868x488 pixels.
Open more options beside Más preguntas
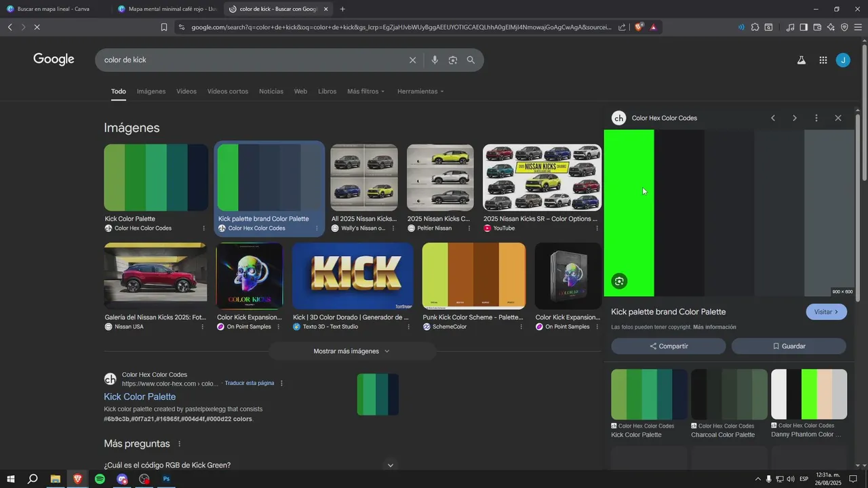coord(180,444)
